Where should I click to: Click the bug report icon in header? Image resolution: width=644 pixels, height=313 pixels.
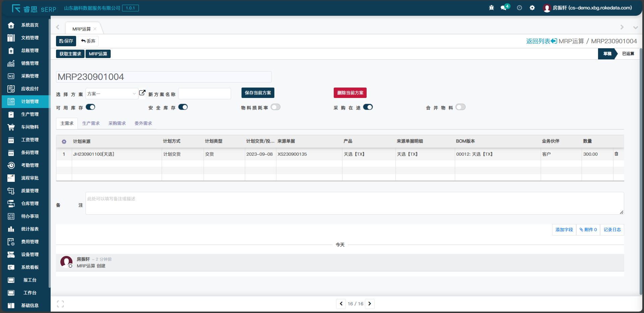tap(491, 8)
